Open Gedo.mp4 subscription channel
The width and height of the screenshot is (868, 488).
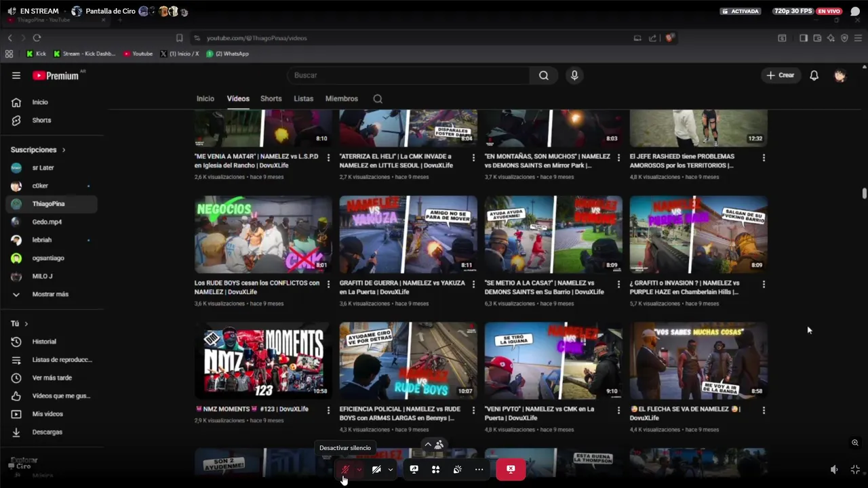tap(52, 222)
